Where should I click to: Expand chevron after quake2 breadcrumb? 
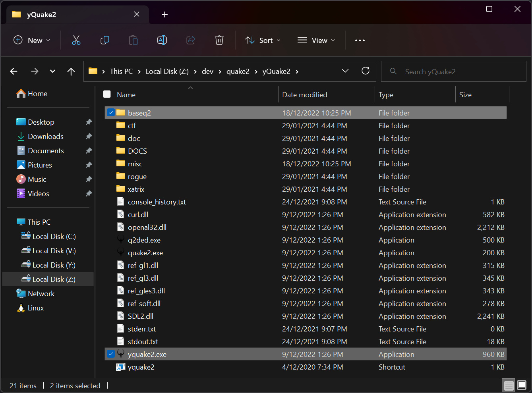coord(256,71)
